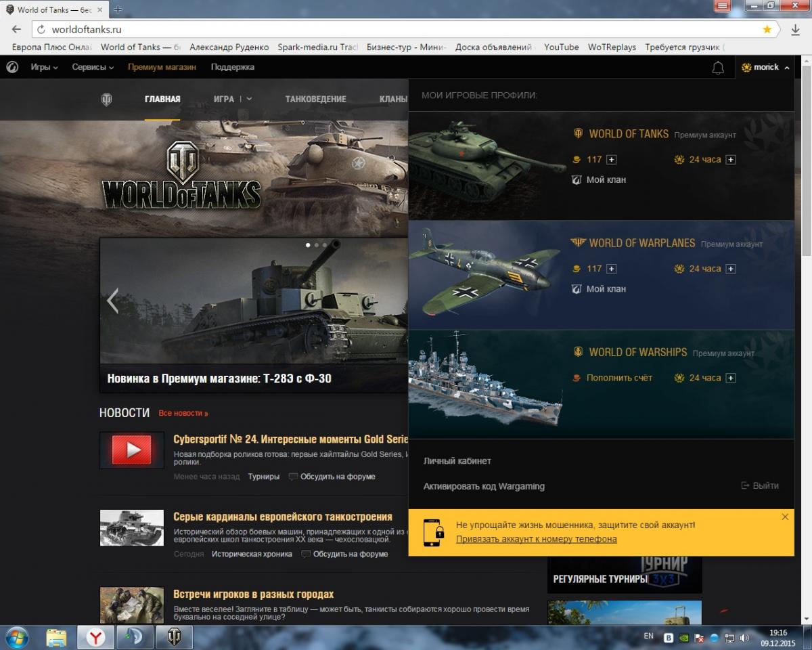The image size is (812, 650).
Task: Open Личный кабинет link
Action: [x=457, y=461]
